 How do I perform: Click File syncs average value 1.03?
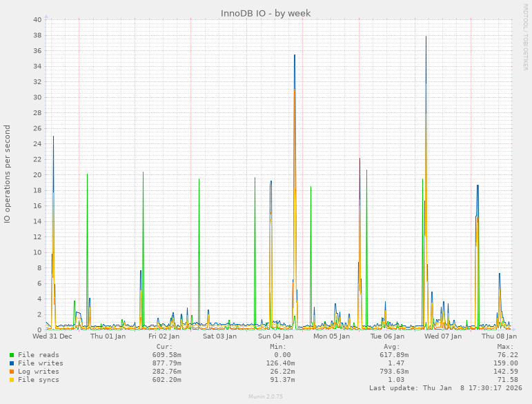point(396,380)
